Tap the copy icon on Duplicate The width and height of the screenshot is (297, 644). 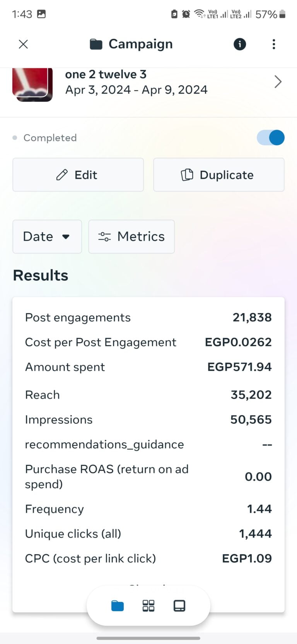tap(187, 175)
